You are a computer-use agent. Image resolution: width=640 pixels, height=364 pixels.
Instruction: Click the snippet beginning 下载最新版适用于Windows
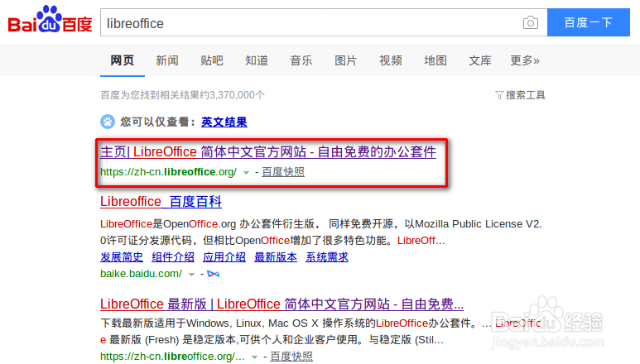click(x=320, y=331)
